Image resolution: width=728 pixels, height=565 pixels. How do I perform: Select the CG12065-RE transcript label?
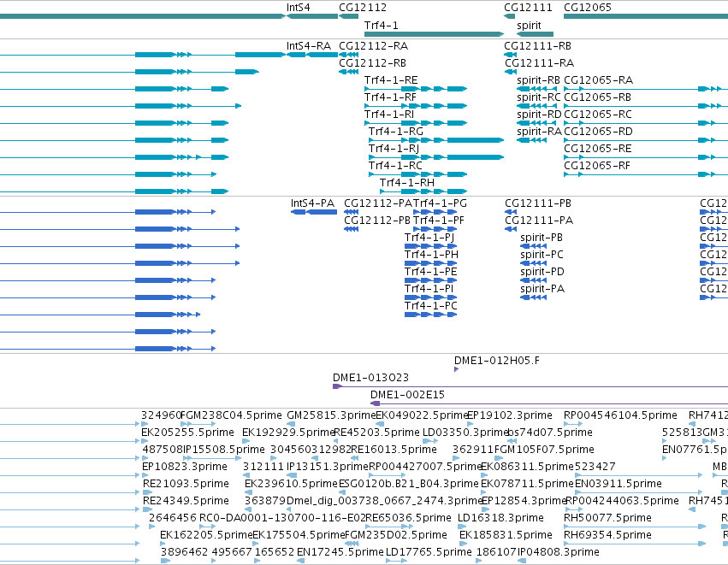coord(597,149)
